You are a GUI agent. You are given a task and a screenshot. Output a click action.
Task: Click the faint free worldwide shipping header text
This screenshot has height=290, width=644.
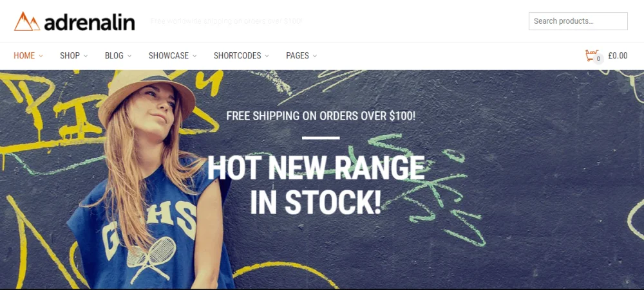[x=226, y=21]
